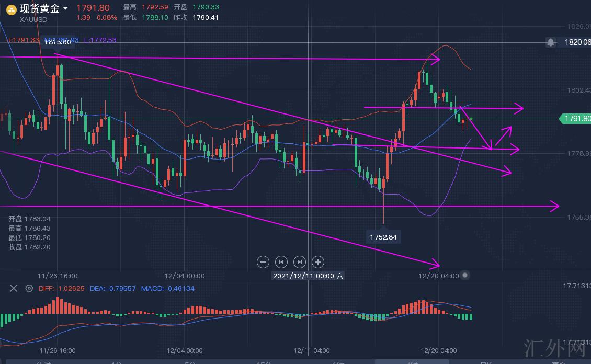Click the 12/04 00:00 main chart time label
The width and height of the screenshot is (591, 364).
(x=185, y=276)
